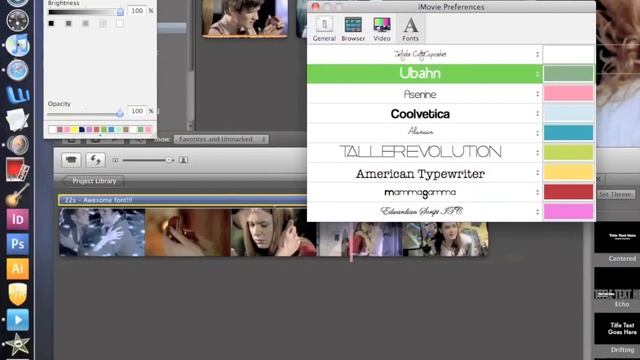Click the large thumbnail icon right of slider

[183, 160]
